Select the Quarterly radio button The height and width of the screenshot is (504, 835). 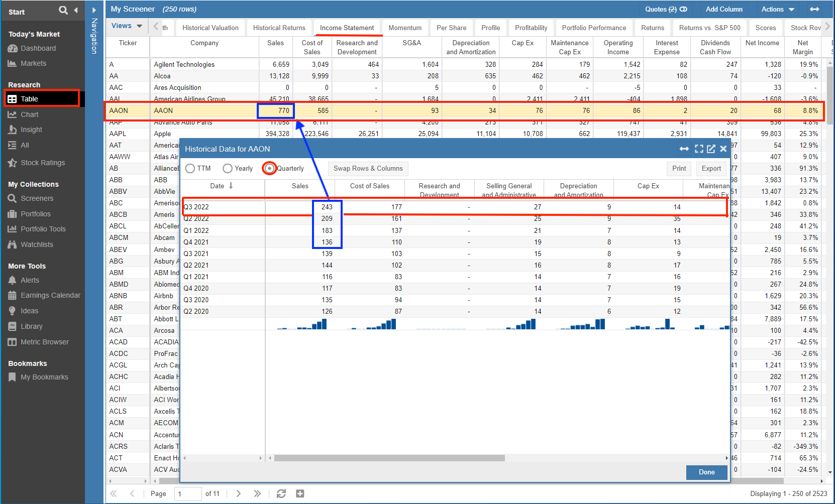click(270, 168)
